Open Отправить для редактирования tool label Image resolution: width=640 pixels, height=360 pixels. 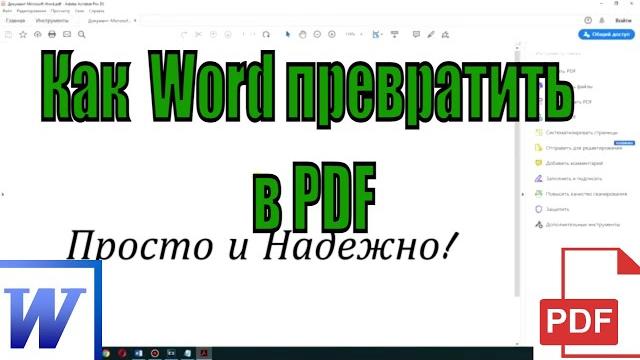[584, 148]
